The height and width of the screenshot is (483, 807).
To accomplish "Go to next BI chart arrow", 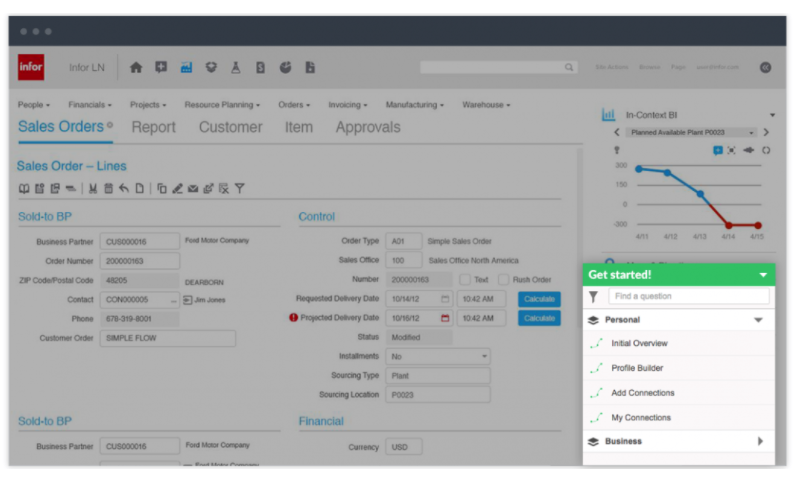I will [x=766, y=132].
